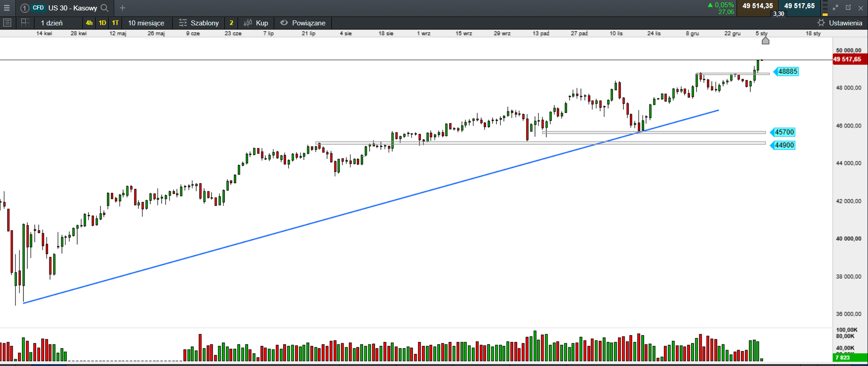The height and width of the screenshot is (366, 868).
Task: Click the circled number 1 window indicator
Action: pos(24,8)
